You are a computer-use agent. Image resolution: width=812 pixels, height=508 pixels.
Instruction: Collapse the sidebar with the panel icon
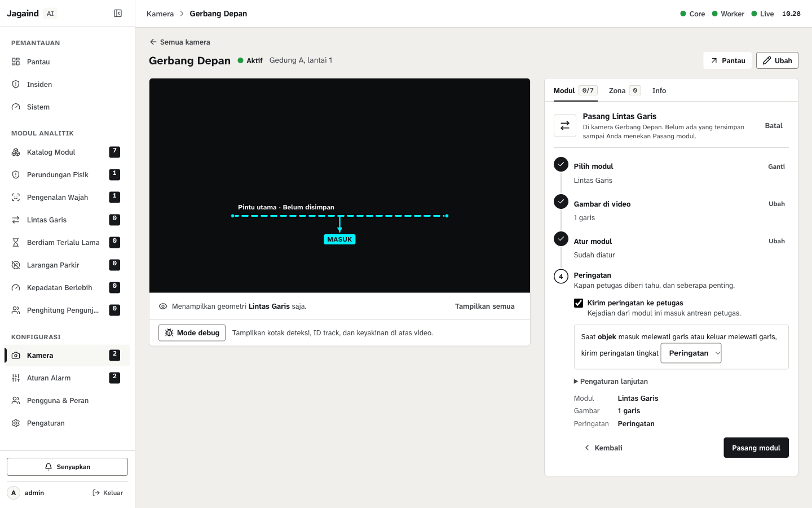[118, 14]
